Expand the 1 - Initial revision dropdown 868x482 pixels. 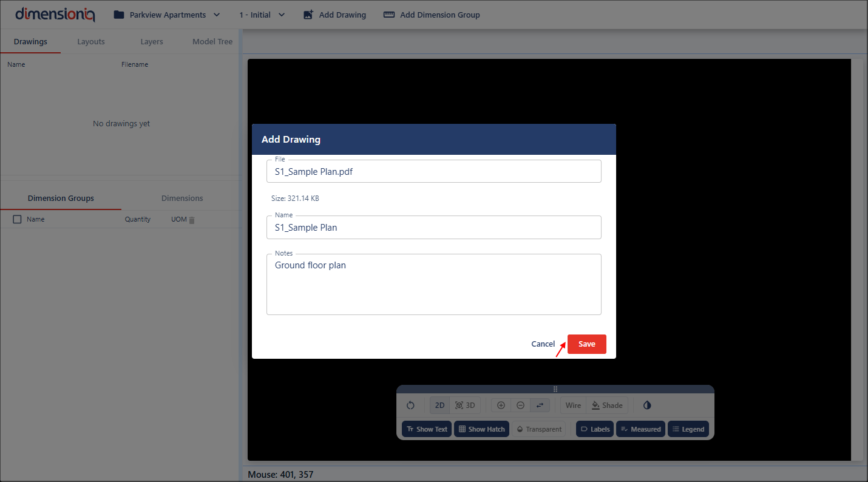pyautogui.click(x=262, y=15)
